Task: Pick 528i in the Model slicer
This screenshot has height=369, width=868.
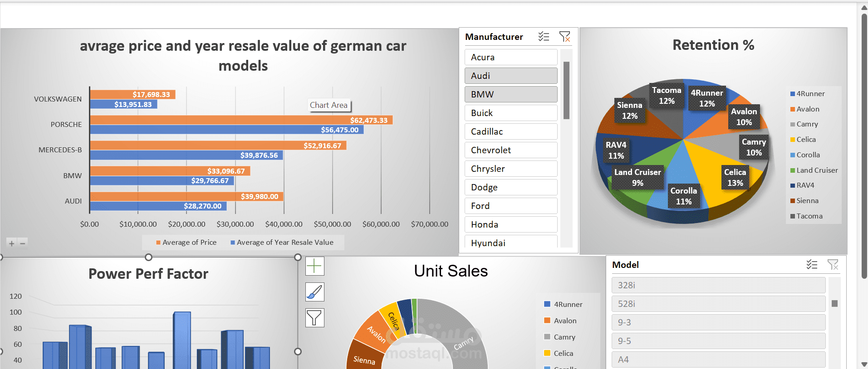Action: tap(718, 304)
